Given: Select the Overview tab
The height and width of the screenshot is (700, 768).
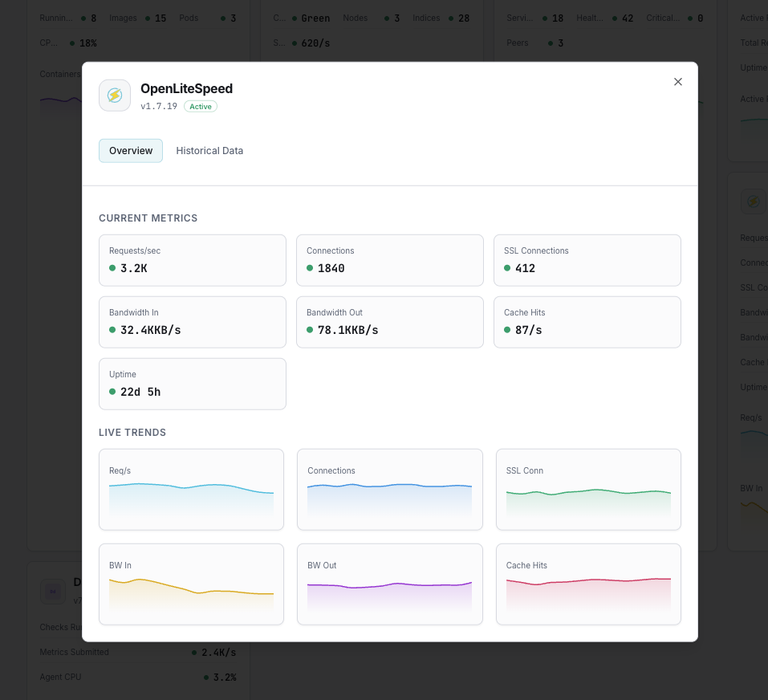Looking at the screenshot, I should [131, 150].
